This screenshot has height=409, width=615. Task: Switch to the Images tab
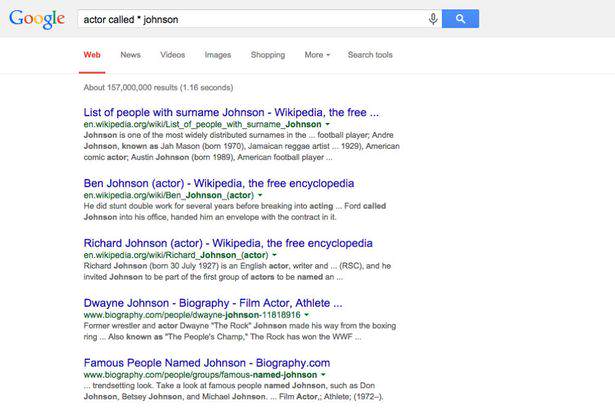[x=217, y=55]
